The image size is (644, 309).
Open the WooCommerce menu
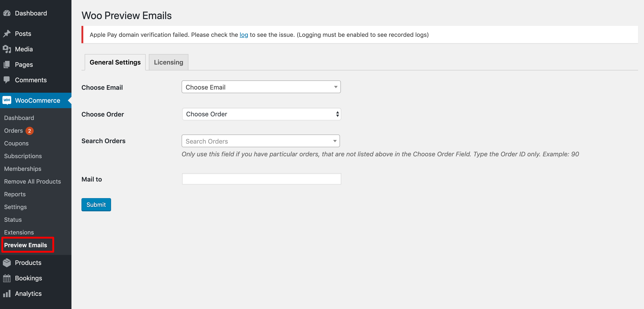pos(36,100)
